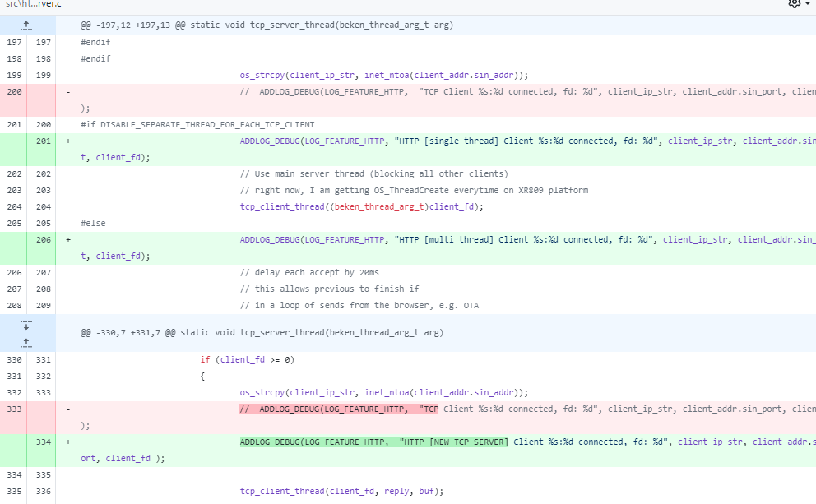Click the '#endif' on line 198
The image size is (816, 504).
(x=95, y=58)
